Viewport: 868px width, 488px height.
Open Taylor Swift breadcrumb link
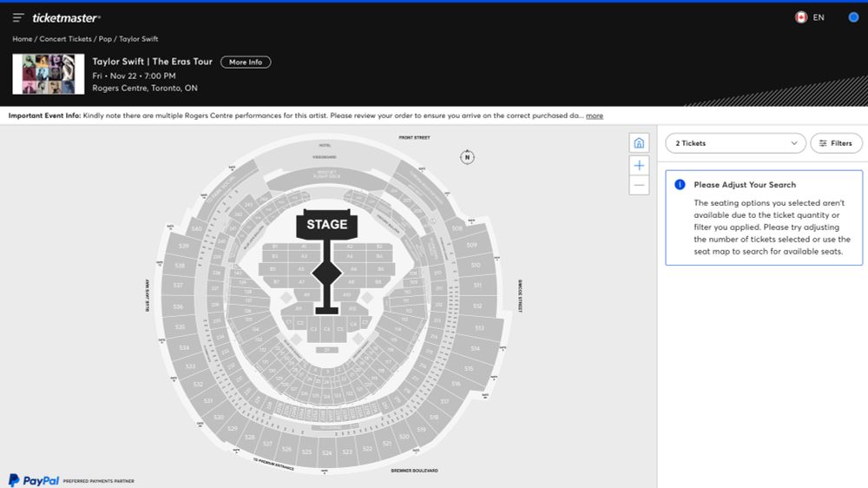coord(138,39)
